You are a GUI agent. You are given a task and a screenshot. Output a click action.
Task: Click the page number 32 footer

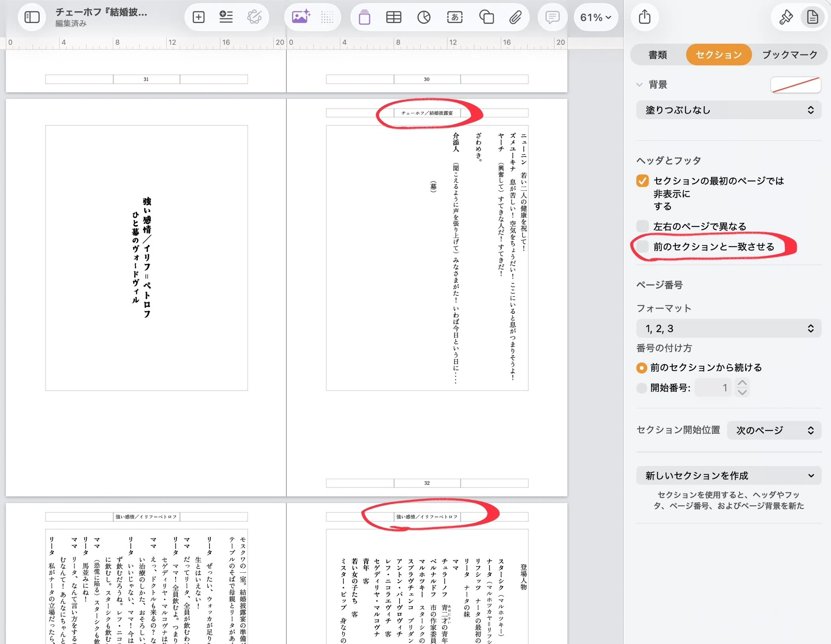[x=427, y=483]
